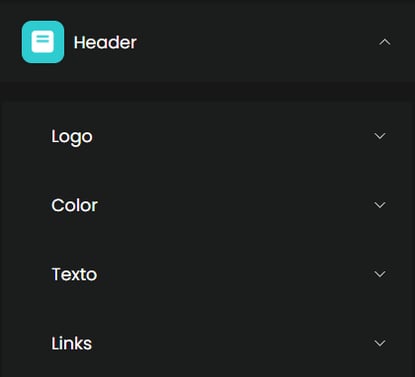Collapse the Header section with the up chevron
This screenshot has height=377, width=415.
coord(385,42)
